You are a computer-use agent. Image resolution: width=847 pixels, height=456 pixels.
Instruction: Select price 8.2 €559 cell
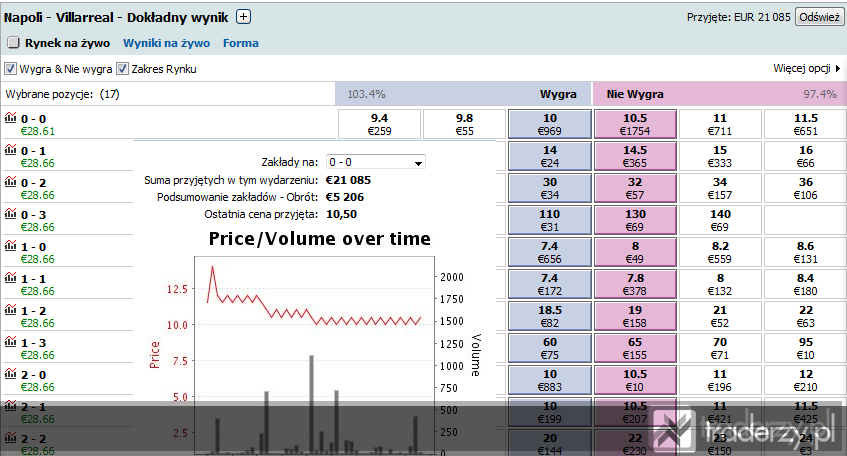(x=720, y=252)
